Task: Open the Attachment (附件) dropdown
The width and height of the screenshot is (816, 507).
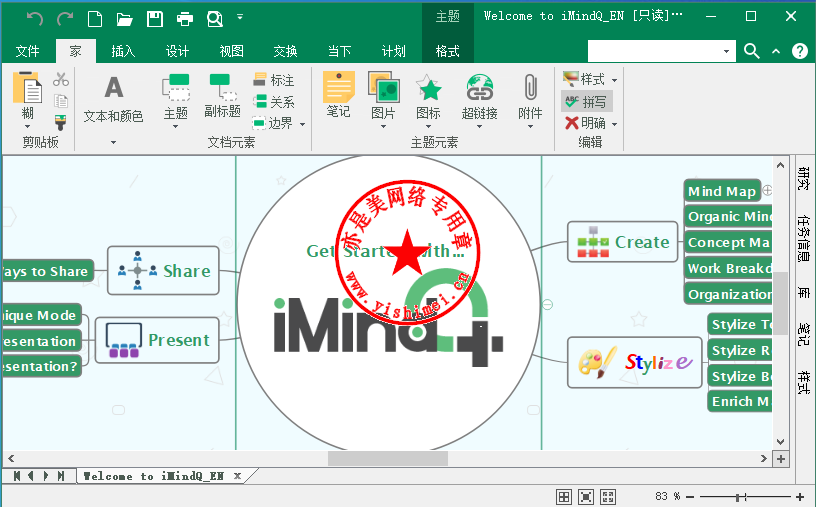Action: tap(530, 127)
